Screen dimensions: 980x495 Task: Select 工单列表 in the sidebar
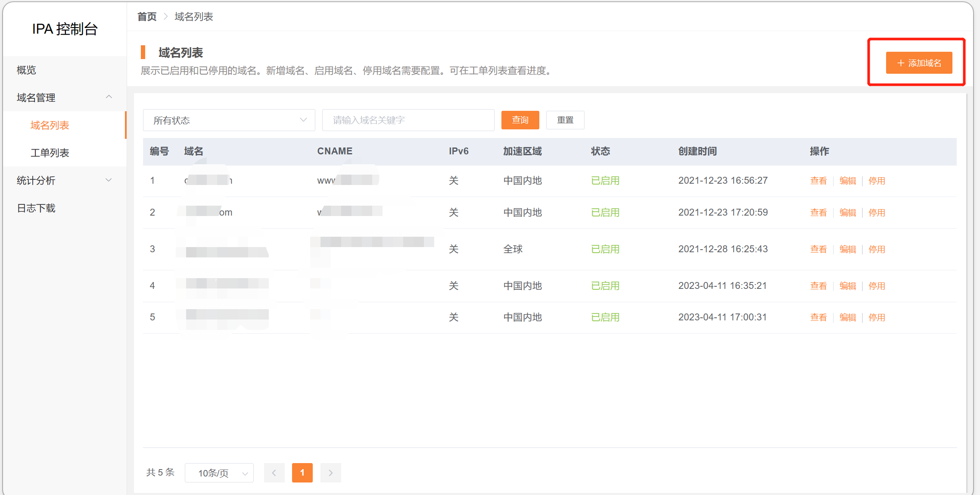click(x=50, y=153)
